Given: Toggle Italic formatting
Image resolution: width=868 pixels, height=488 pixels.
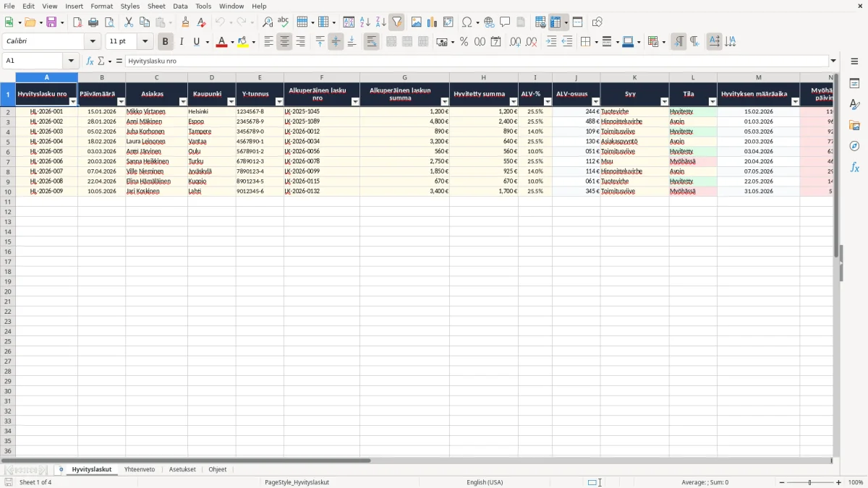Looking at the screenshot, I should pyautogui.click(x=181, y=42).
